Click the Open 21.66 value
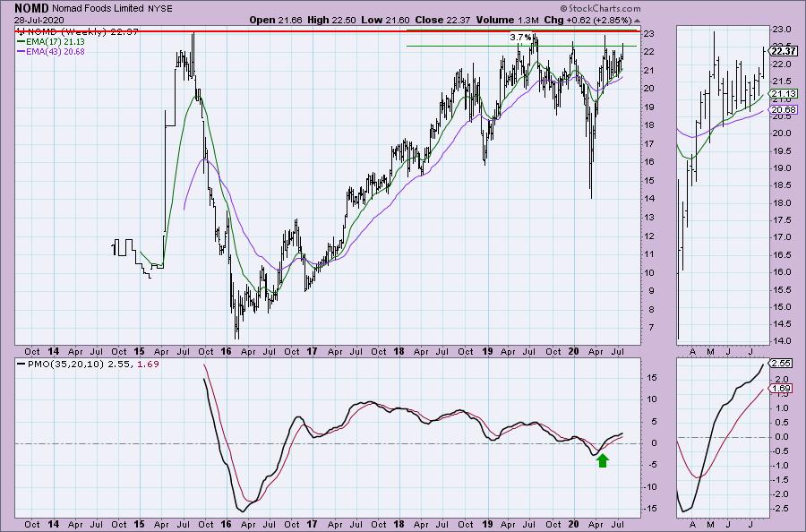 (x=276, y=20)
